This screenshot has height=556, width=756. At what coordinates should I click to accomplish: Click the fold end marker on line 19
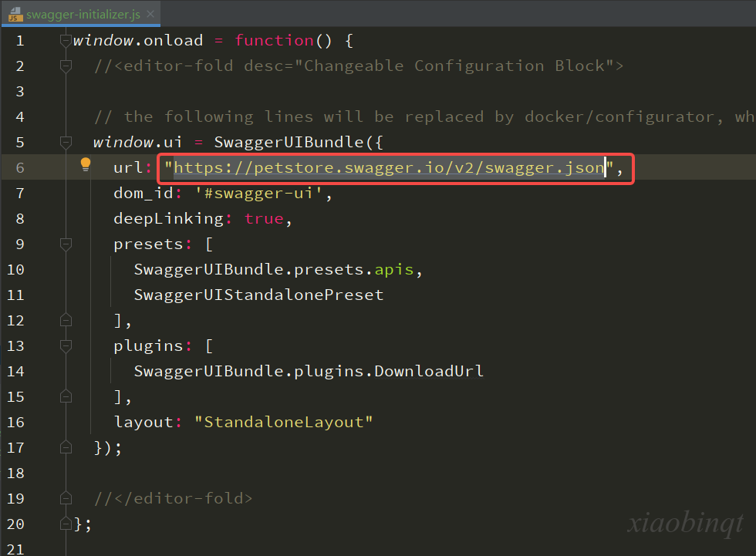point(66,498)
